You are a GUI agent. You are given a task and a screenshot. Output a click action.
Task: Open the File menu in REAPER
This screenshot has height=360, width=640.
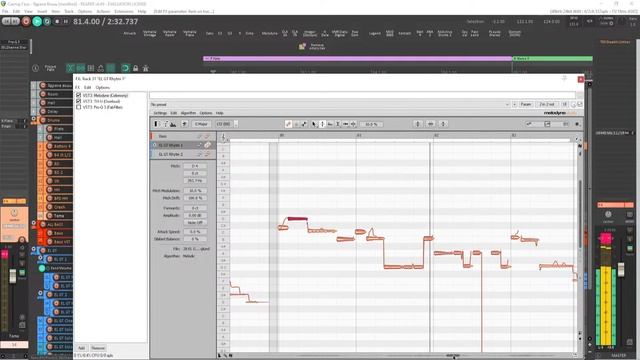(x=5, y=11)
